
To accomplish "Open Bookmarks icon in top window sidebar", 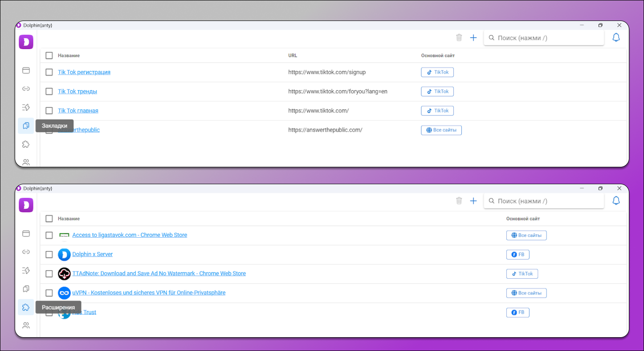I will 26,126.
